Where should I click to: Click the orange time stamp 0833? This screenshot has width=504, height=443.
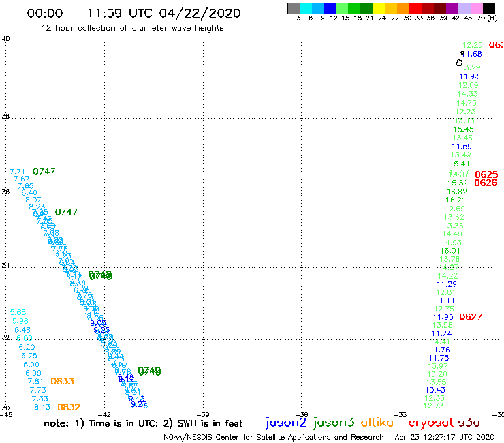[x=63, y=381]
